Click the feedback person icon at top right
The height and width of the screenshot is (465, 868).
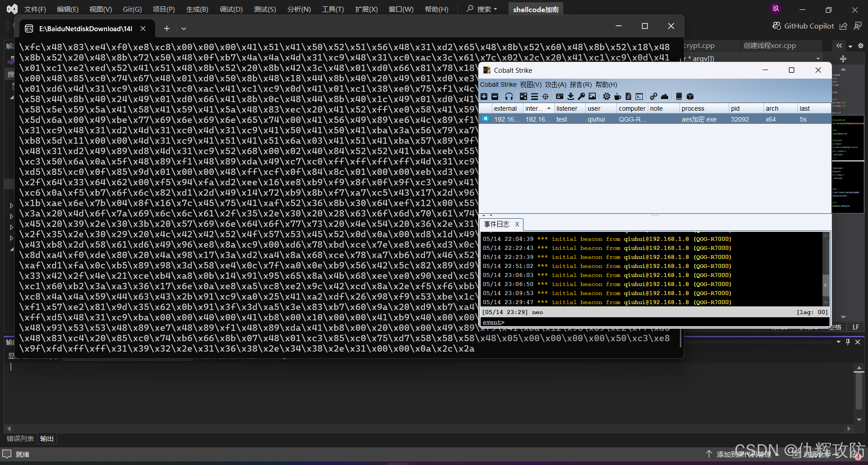(x=858, y=26)
